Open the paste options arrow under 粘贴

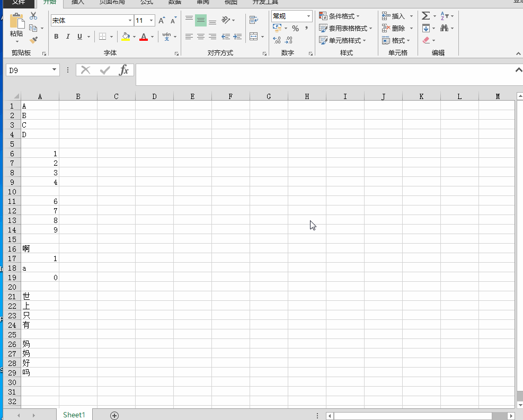pos(16,42)
